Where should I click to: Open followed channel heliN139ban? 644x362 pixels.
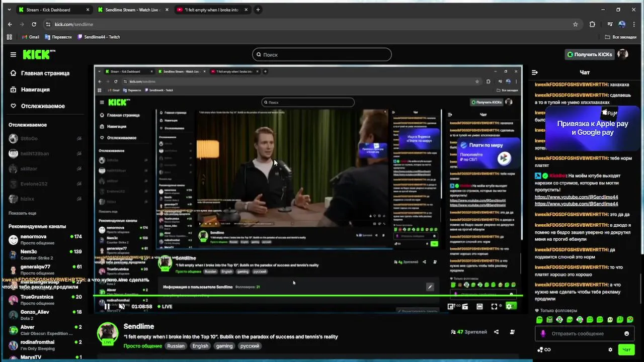pos(45,153)
